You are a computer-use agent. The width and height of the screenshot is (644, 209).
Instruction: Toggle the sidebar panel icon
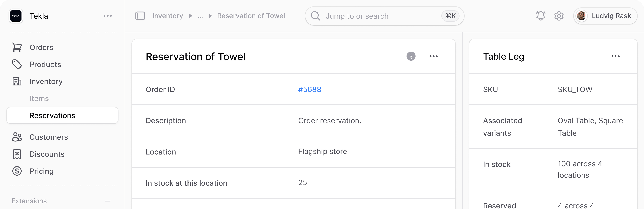point(140,16)
